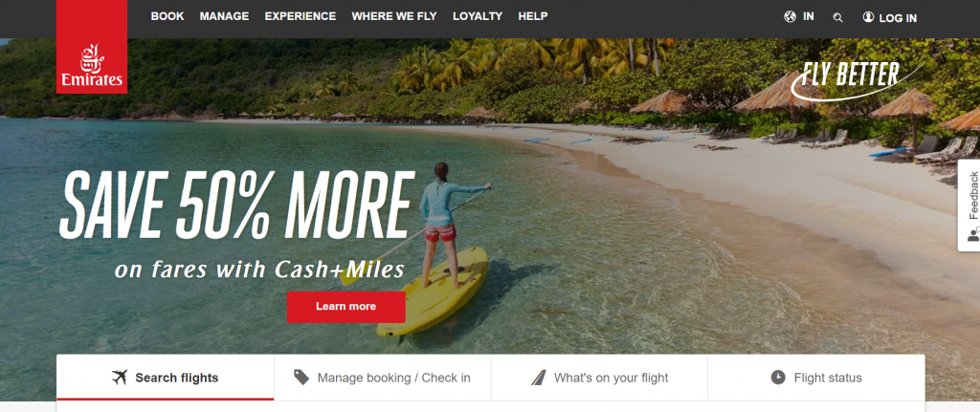This screenshot has height=412, width=980.
Task: Click the Fly Better logo
Action: [x=857, y=79]
